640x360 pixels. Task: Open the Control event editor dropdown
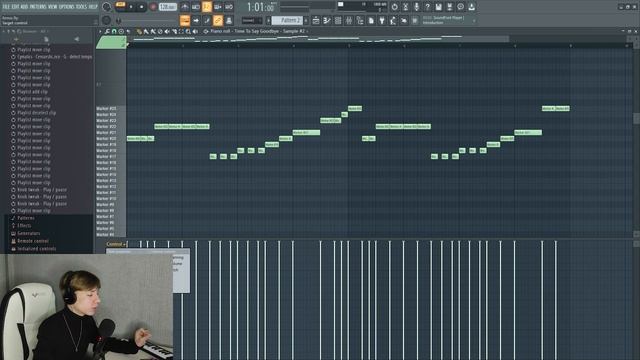[116, 244]
